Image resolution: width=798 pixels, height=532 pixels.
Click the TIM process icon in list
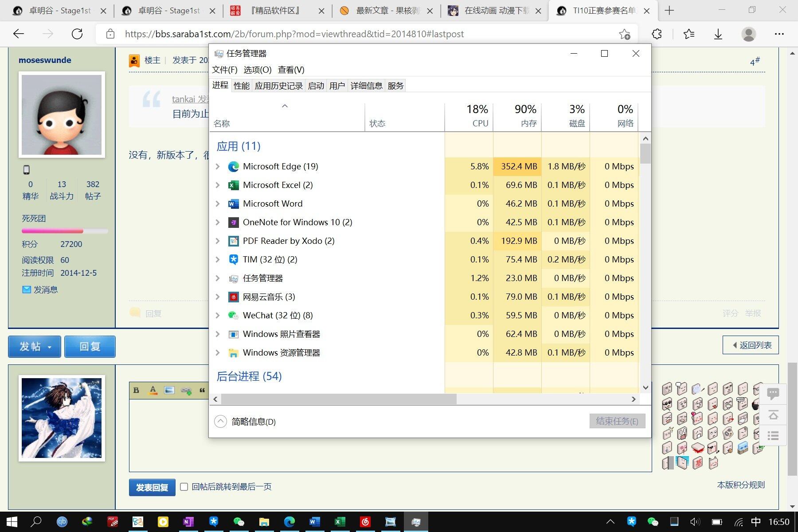[233, 260]
